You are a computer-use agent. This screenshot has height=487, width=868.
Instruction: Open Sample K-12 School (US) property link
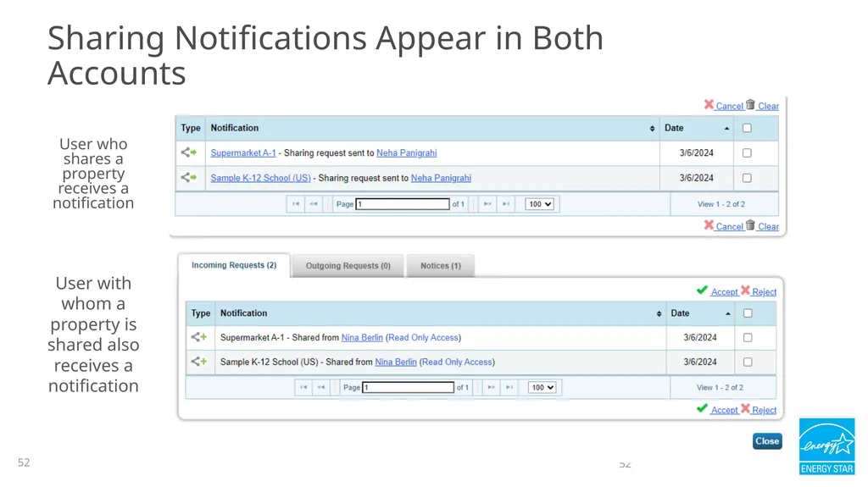coord(261,178)
